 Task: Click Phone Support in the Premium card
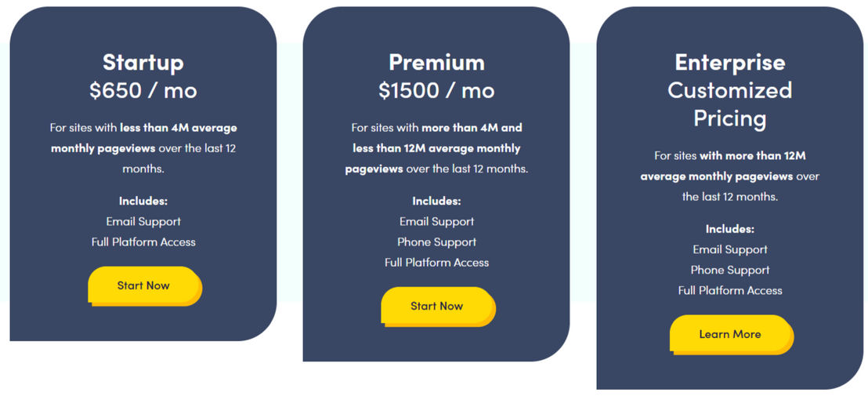click(437, 242)
